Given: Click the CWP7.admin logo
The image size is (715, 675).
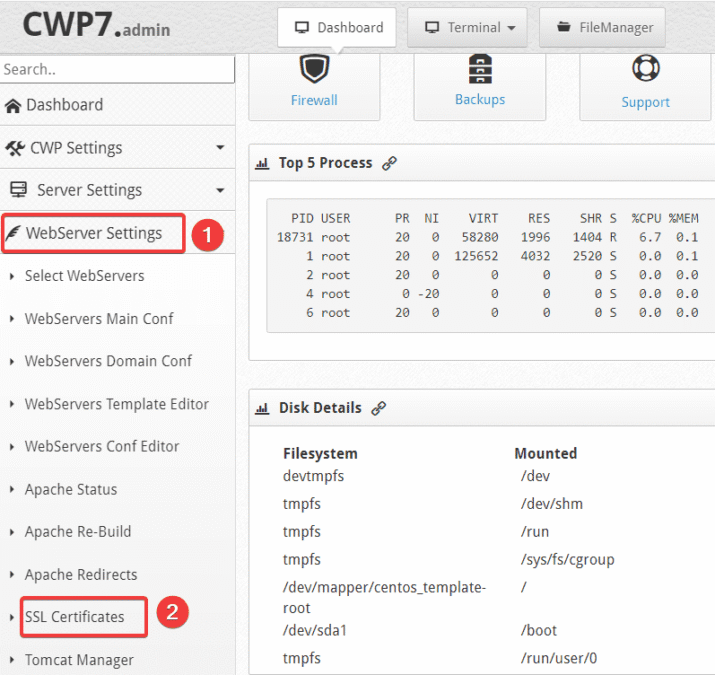Looking at the screenshot, I should (x=96, y=26).
